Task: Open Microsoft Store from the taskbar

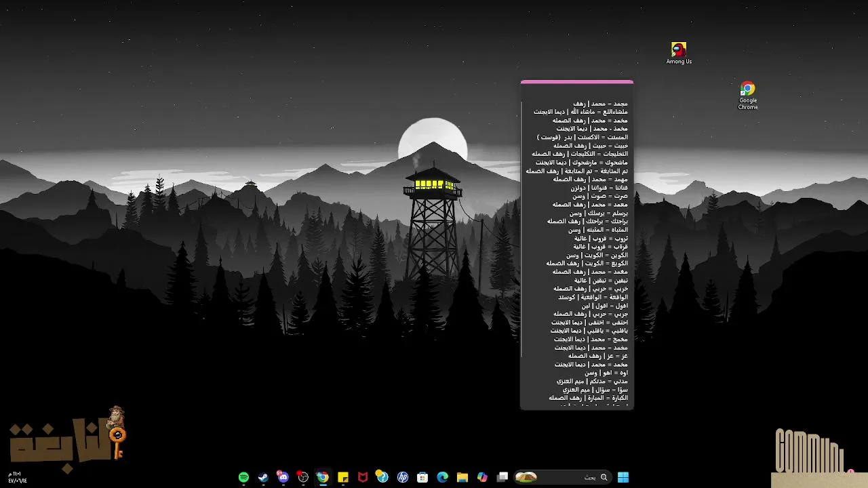Action: point(422,477)
